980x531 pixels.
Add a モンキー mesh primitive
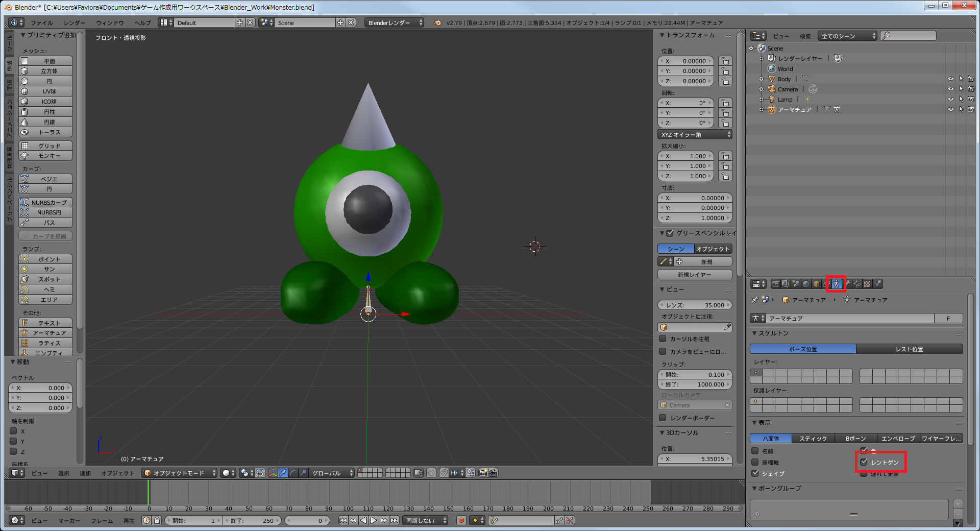tap(45, 156)
